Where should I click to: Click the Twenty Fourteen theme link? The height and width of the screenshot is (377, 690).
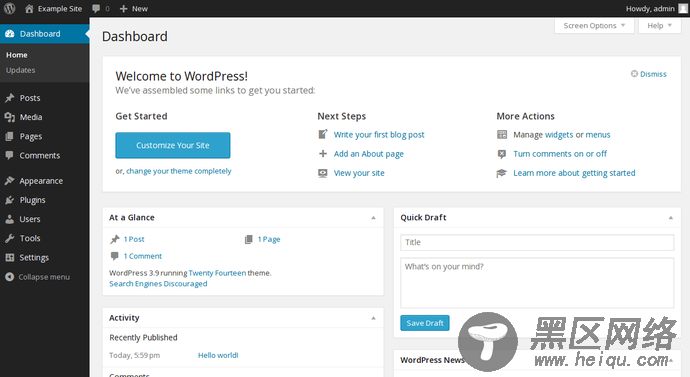[x=217, y=273]
